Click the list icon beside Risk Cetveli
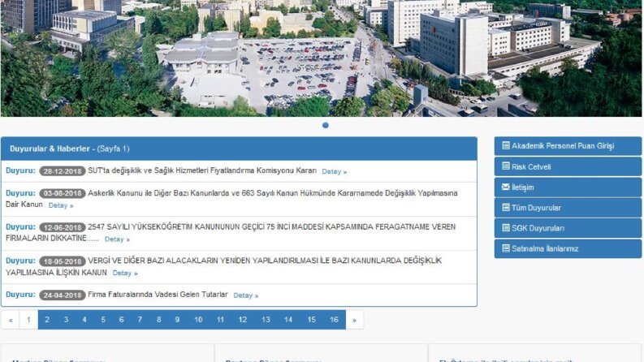Screen dimensions: 644x362 [x=506, y=166]
